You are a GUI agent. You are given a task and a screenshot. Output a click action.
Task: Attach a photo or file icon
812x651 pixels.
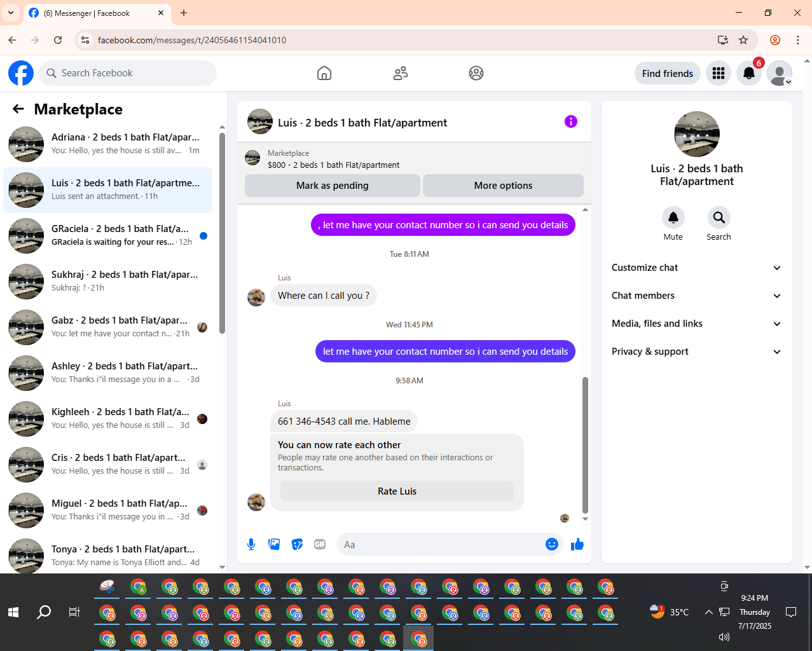pyautogui.click(x=274, y=544)
